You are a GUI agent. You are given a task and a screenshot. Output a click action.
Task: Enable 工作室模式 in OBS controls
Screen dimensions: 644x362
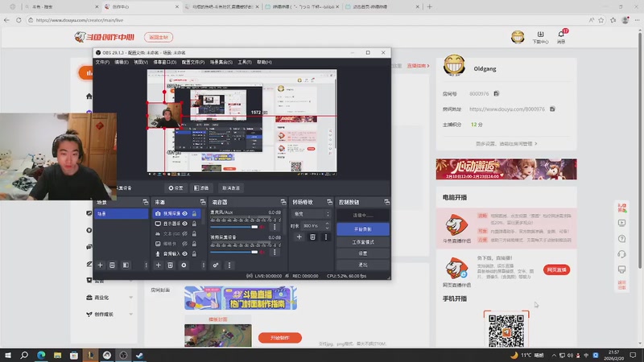363,242
